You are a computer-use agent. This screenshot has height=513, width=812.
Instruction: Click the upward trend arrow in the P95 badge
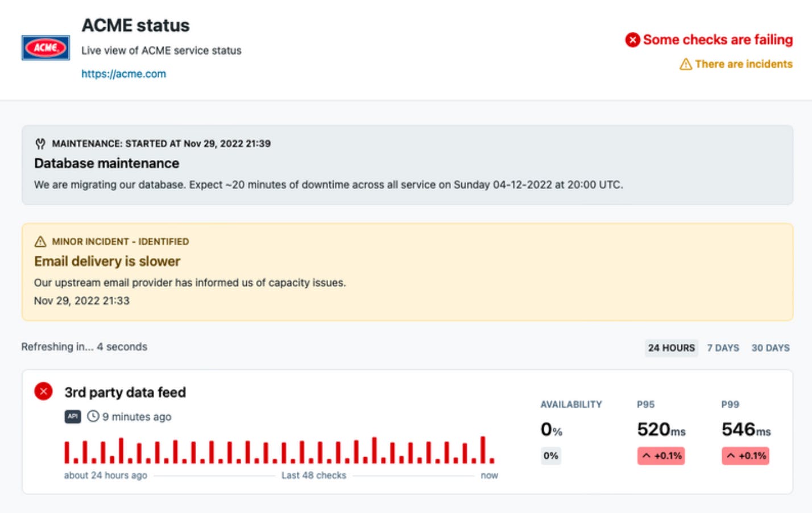click(646, 456)
